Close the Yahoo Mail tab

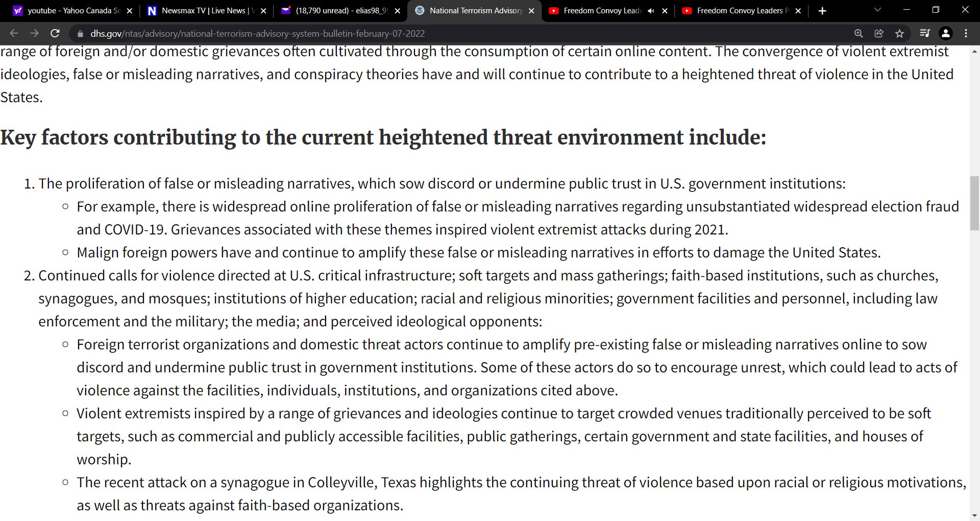(398, 11)
